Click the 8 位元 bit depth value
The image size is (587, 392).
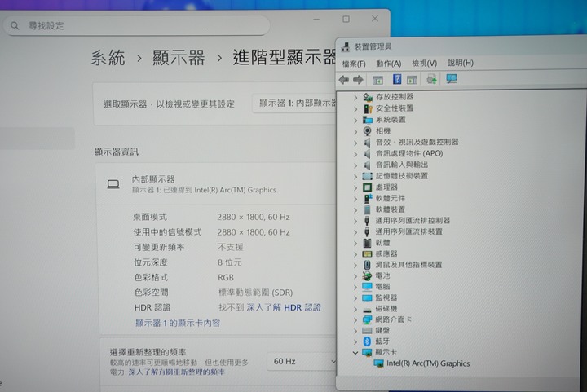click(229, 262)
